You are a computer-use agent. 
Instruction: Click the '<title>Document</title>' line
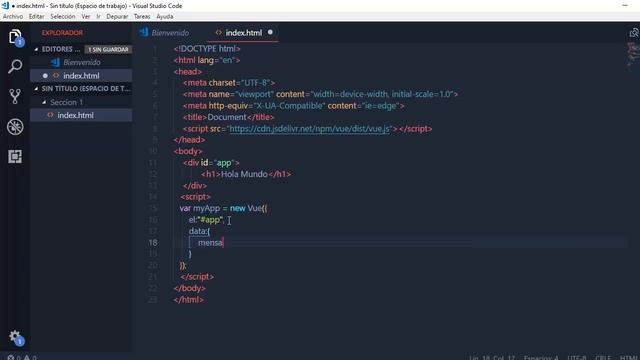[229, 117]
